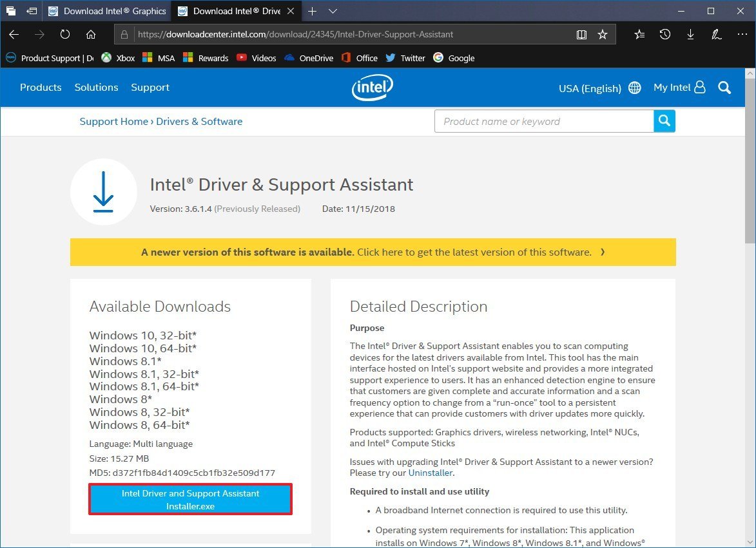This screenshot has width=756, height=548.
Task: Click the browser Forward arrow
Action: pyautogui.click(x=39, y=34)
